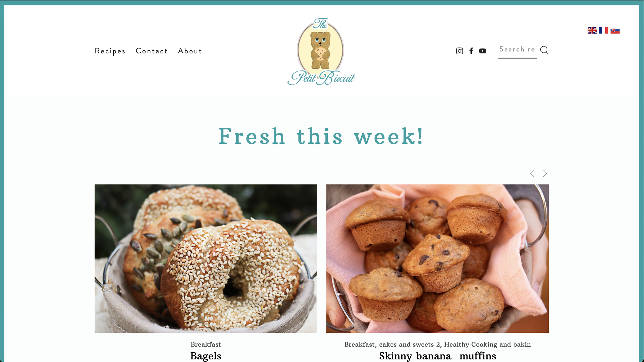Viewport: 644px width, 362px height.
Task: Click the search magnifier icon
Action: (544, 50)
